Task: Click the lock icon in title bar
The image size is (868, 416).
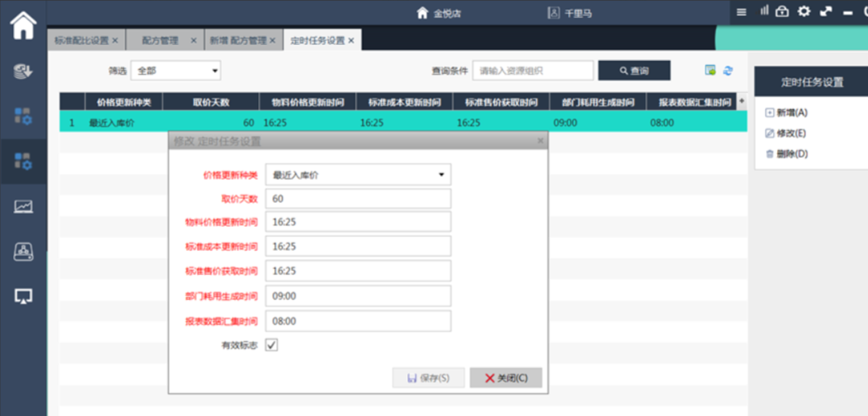Action: [x=782, y=11]
